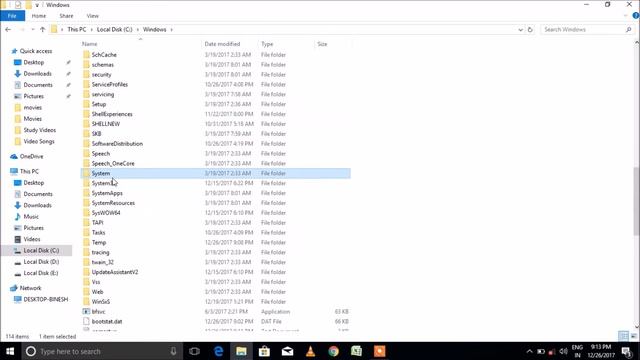Launch Microsoft Edge from taskbar
640x360 pixels.
click(218, 351)
